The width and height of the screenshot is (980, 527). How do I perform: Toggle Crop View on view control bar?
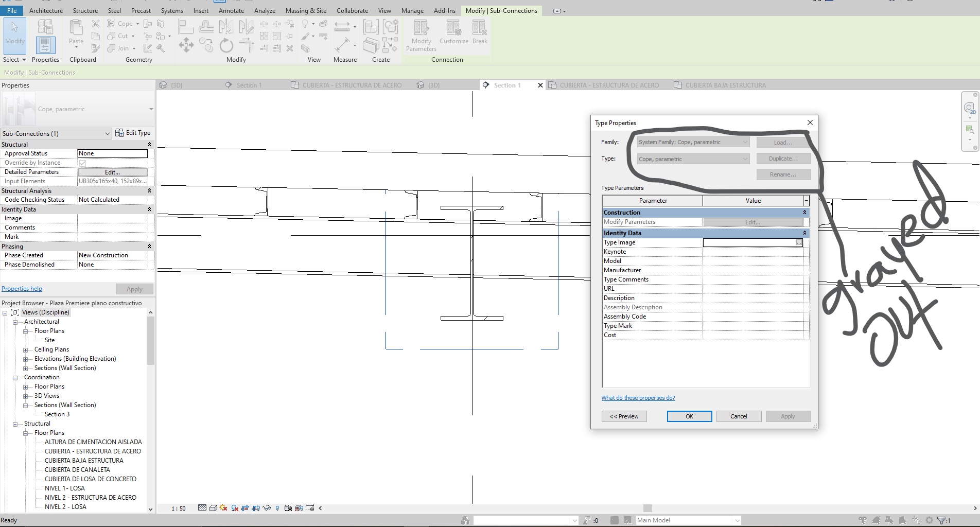pos(246,508)
